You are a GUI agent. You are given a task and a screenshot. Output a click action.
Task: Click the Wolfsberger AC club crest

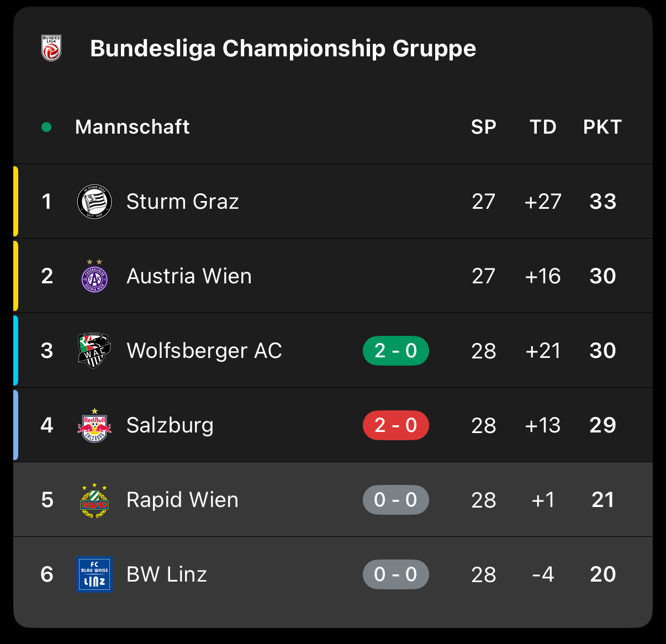pos(94,351)
